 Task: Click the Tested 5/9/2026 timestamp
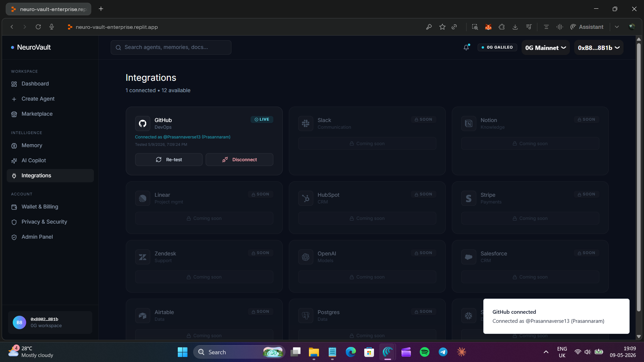161,144
